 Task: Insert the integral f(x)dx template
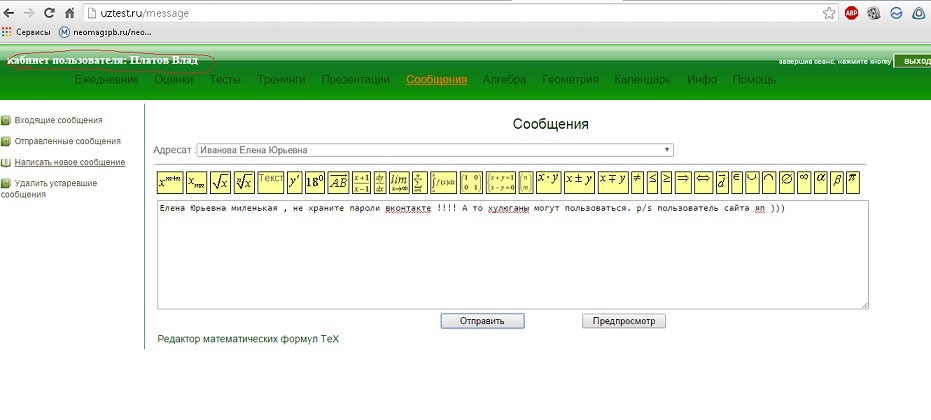[x=444, y=182]
